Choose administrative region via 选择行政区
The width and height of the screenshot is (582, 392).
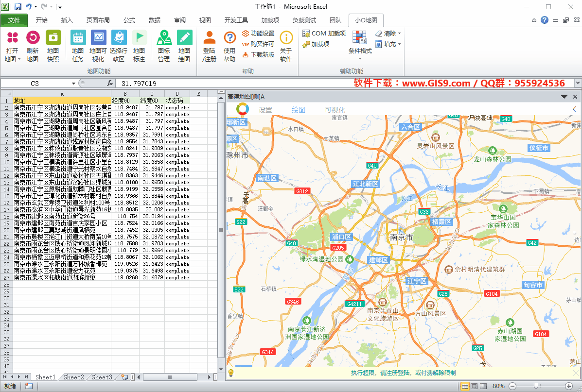[119, 46]
